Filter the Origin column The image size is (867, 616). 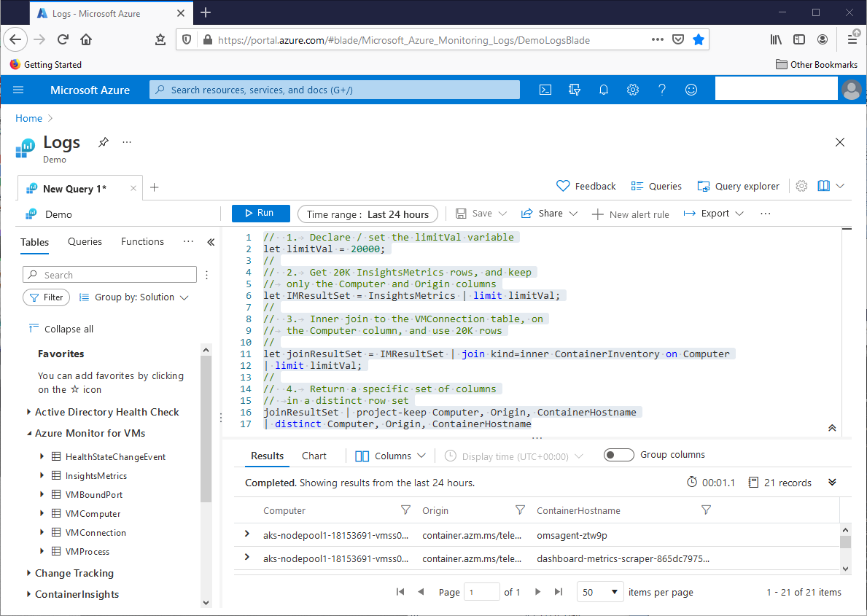click(520, 510)
